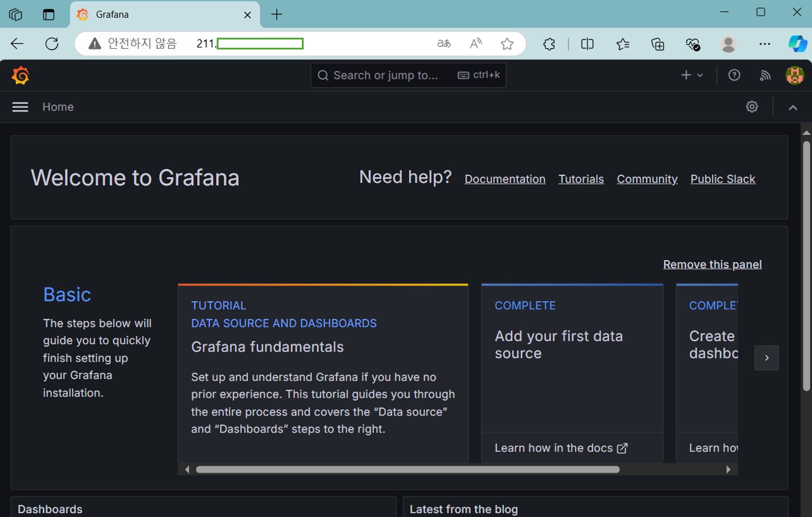Open the help question-mark icon
Screen dimensions: 812x517
click(x=734, y=75)
